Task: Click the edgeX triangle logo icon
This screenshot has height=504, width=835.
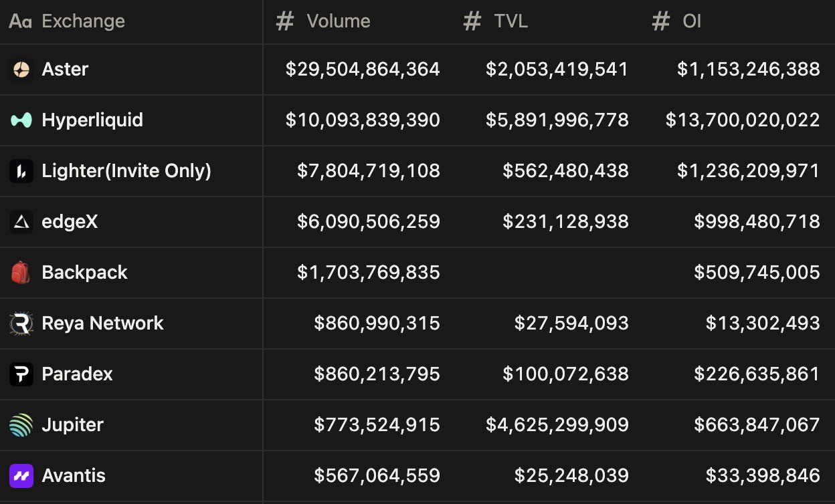Action: pos(21,222)
